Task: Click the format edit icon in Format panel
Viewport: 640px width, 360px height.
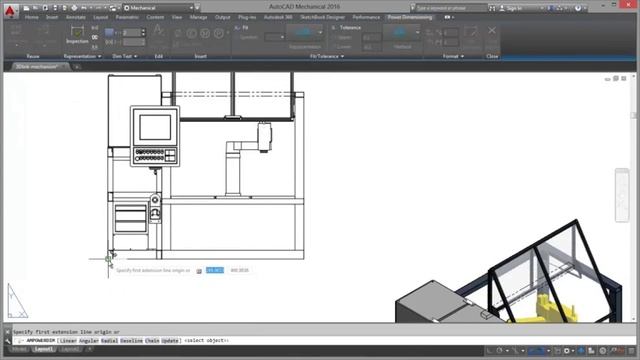Action: [470, 33]
